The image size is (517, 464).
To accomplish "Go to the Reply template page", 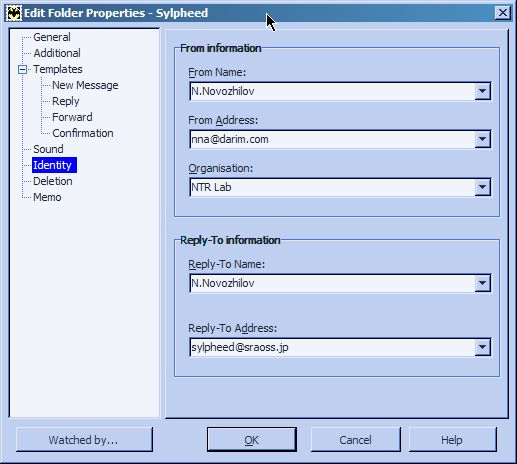I will [x=66, y=101].
